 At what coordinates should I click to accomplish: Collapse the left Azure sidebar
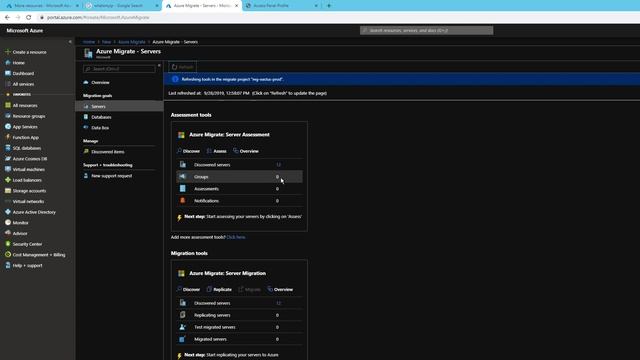click(70, 42)
